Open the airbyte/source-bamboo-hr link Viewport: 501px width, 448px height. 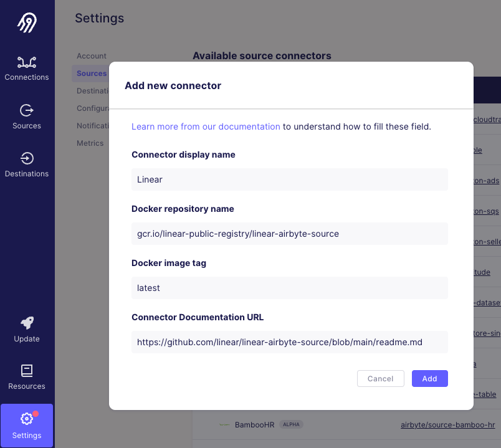point(448,424)
